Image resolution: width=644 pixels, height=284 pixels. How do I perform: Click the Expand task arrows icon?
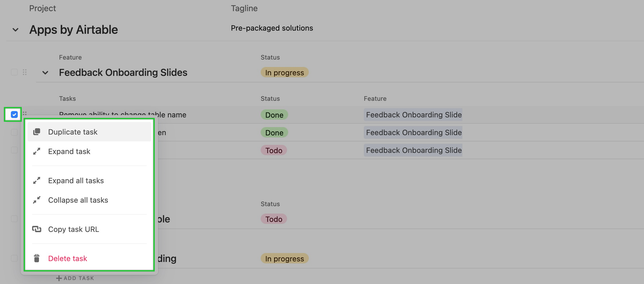pos(37,151)
